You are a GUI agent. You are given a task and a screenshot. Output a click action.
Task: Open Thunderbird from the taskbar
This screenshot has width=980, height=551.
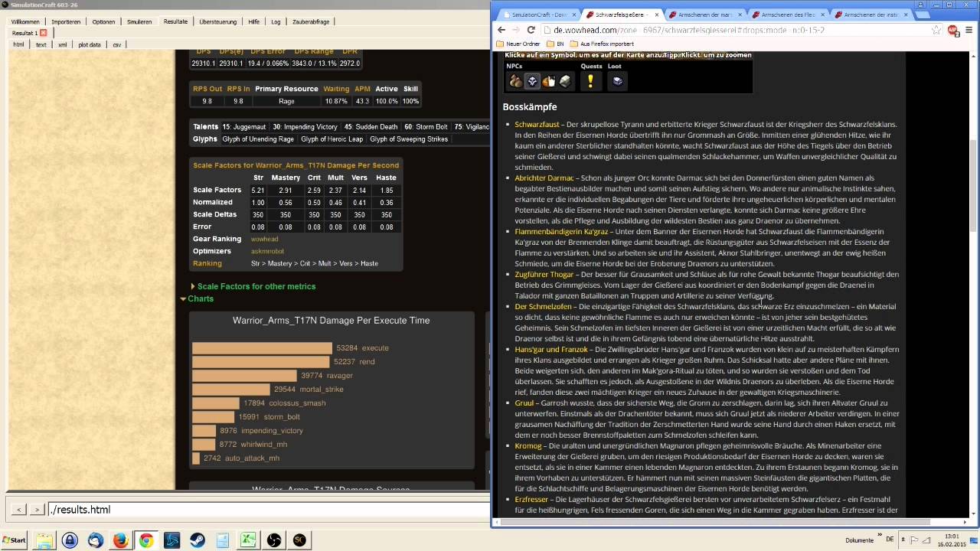[x=95, y=540]
